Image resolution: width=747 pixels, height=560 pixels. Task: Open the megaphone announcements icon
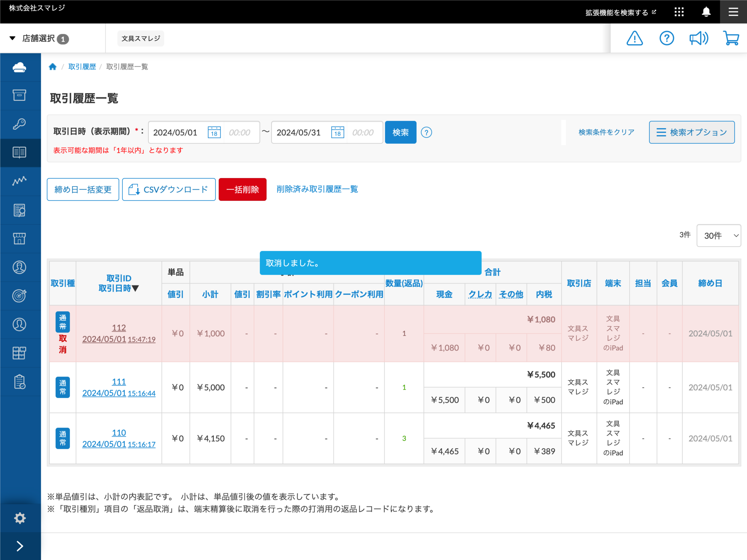(x=699, y=38)
